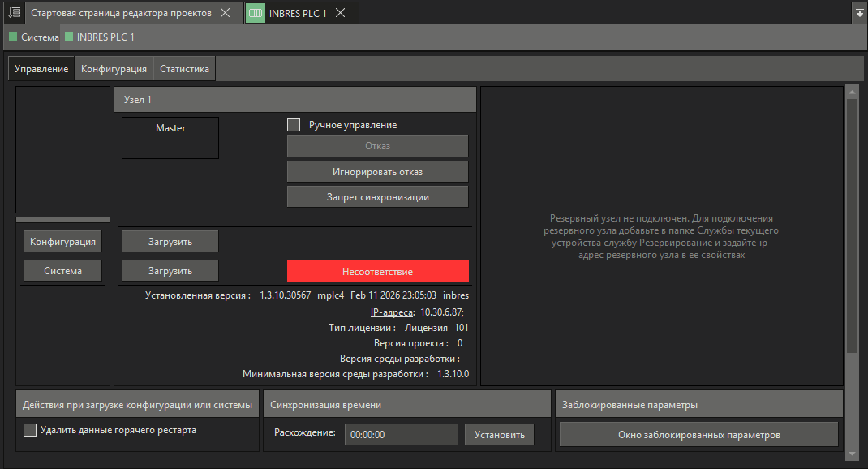Click the Система button in the left panel
Image resolution: width=868 pixels, height=469 pixels.
[x=62, y=271]
